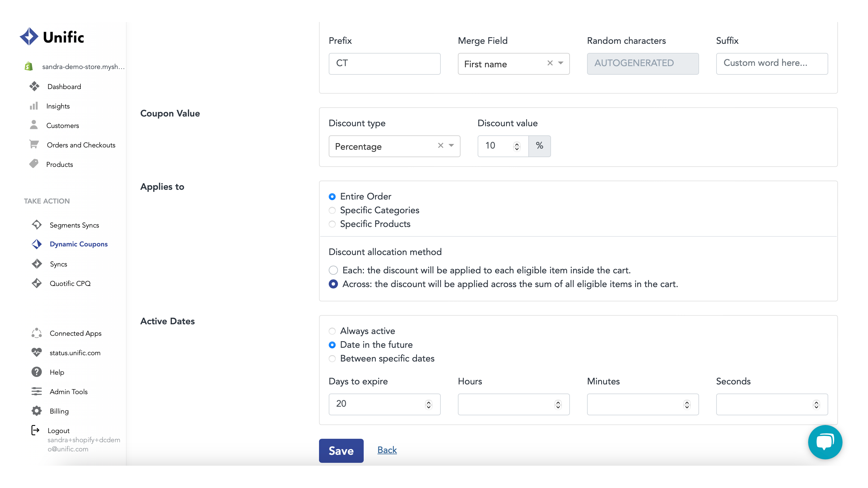
Task: Click the Dashboard sidebar icon
Action: click(x=34, y=86)
